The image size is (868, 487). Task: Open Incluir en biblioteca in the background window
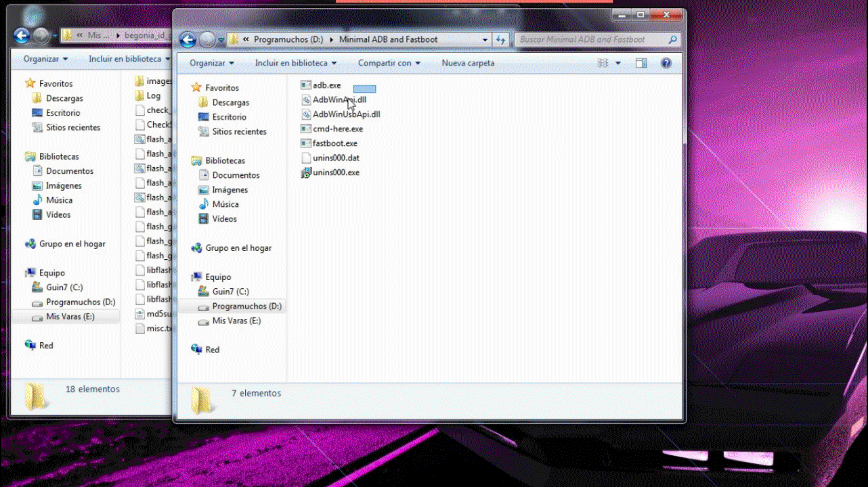point(129,59)
